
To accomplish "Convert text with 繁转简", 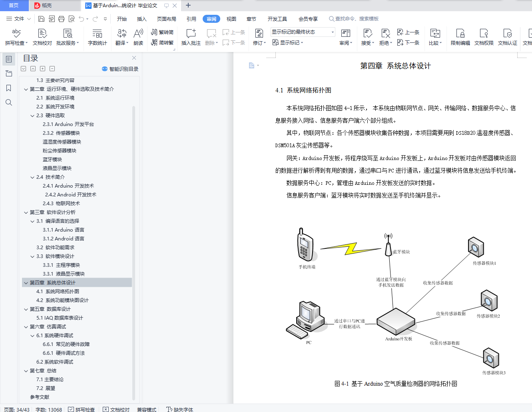I will pos(162,32).
